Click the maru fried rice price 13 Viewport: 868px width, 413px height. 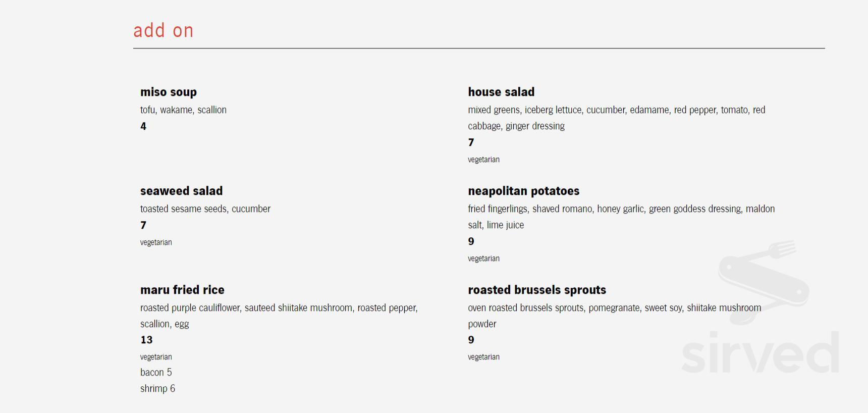pyautogui.click(x=146, y=340)
